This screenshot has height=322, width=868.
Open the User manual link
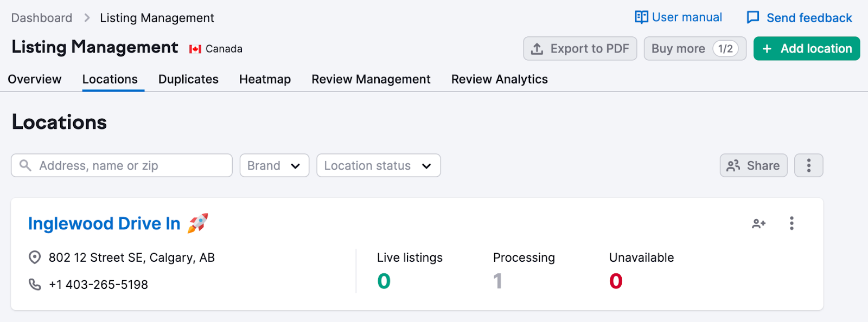point(679,17)
